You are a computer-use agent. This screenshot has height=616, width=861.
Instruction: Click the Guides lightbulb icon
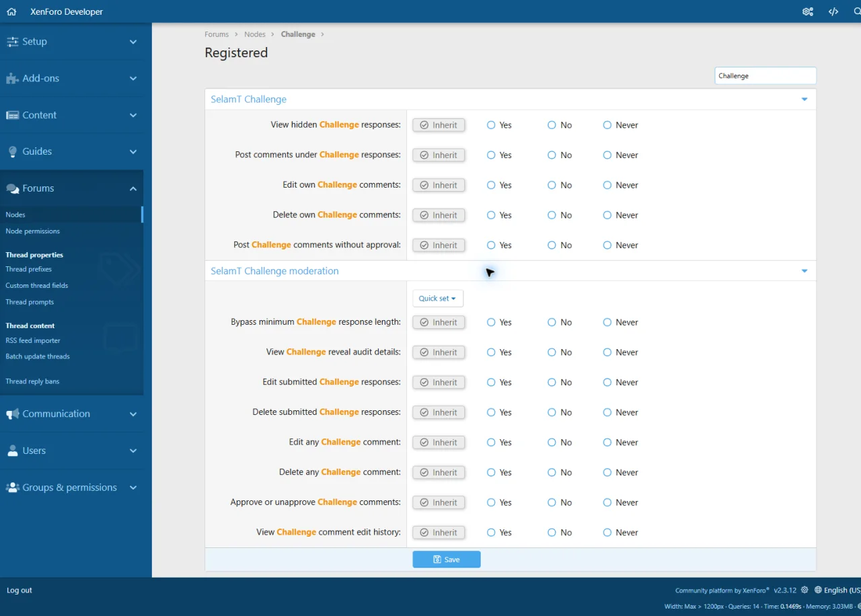pyautogui.click(x=12, y=152)
